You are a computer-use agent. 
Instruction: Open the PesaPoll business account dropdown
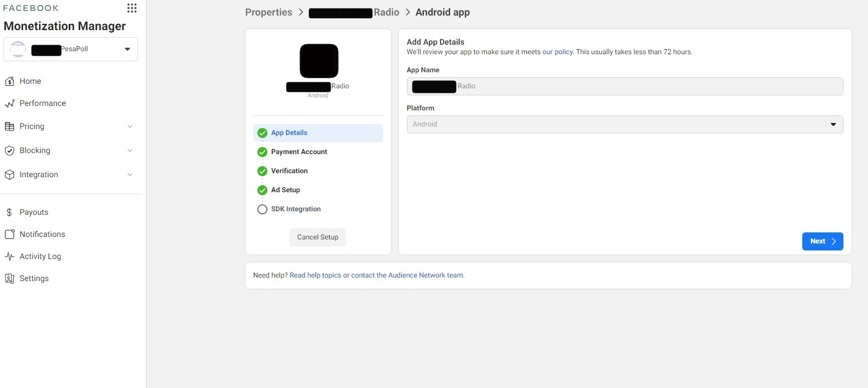tap(71, 49)
